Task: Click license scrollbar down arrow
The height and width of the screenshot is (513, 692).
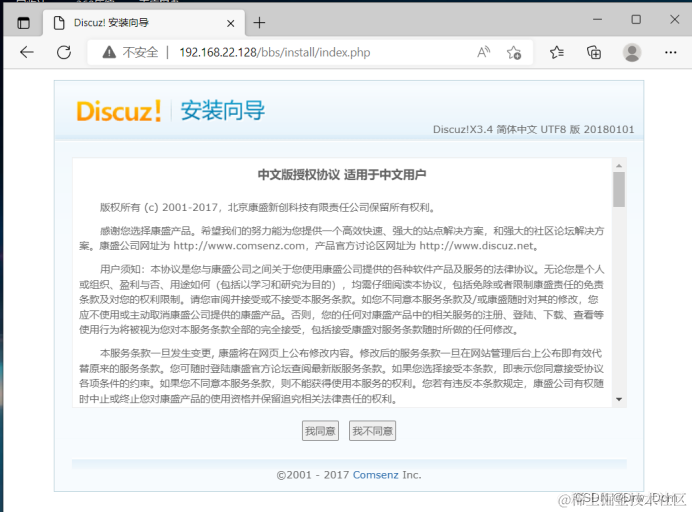Action: click(619, 399)
